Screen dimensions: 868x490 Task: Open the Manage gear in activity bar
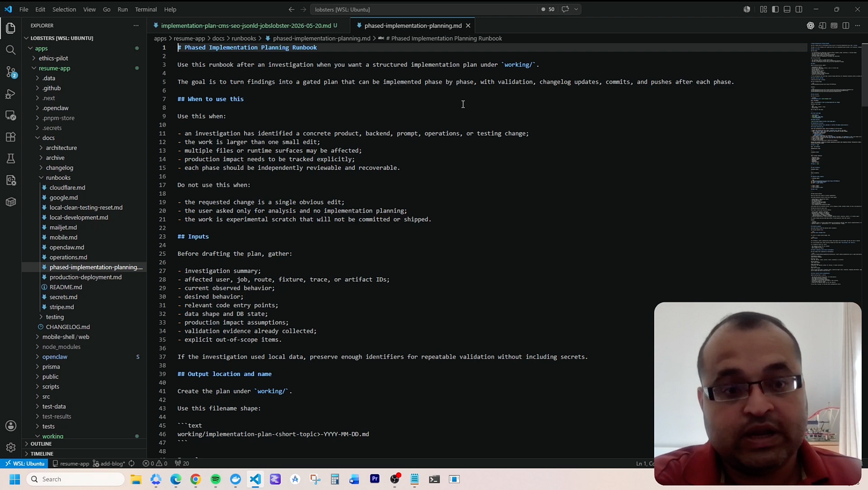[11, 447]
